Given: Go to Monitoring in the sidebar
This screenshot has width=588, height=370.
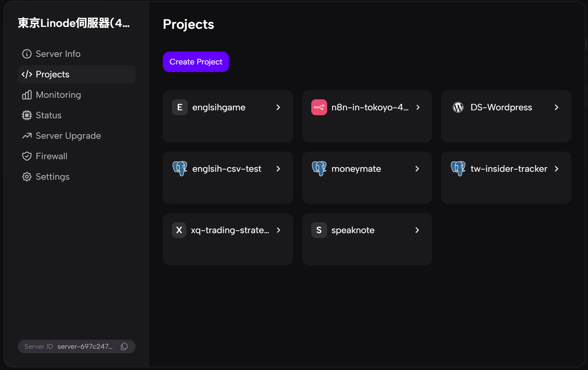Looking at the screenshot, I should [58, 95].
